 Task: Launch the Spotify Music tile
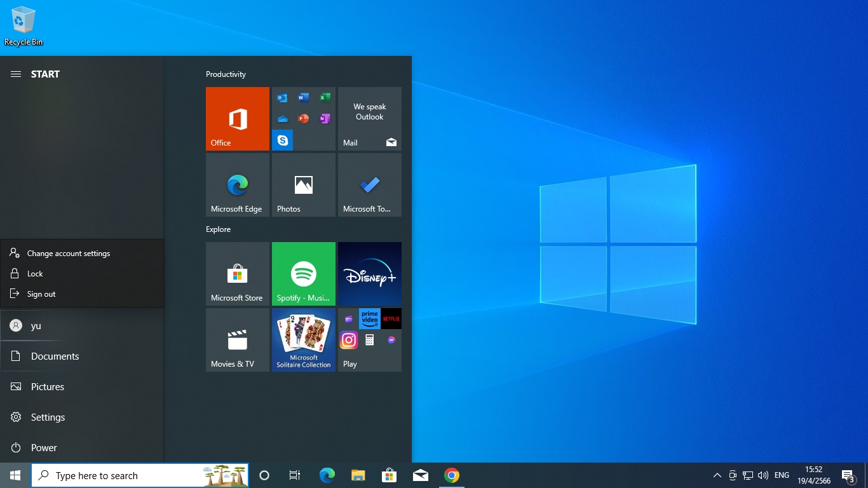(x=304, y=274)
